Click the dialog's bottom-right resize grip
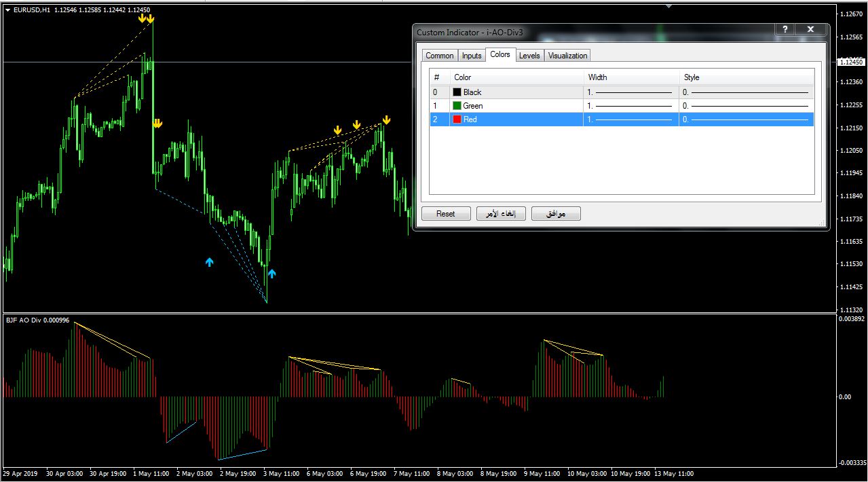This screenshot has height=482, width=868. coord(823,224)
